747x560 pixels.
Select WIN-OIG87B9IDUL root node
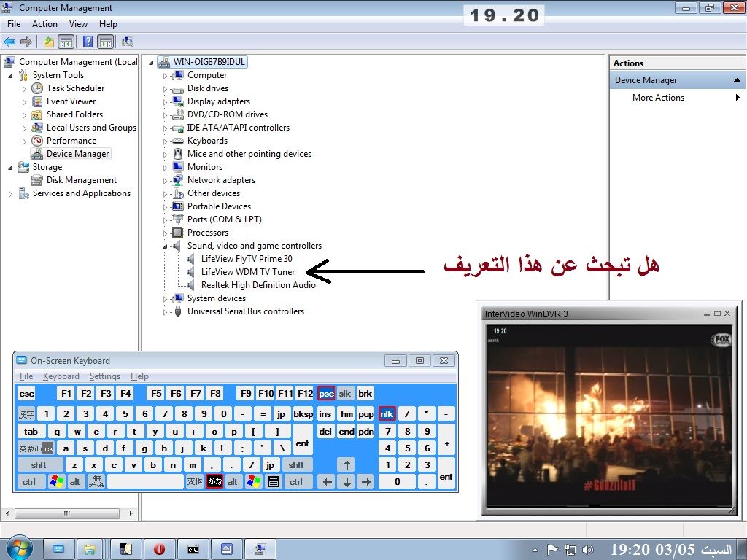pyautogui.click(x=209, y=62)
